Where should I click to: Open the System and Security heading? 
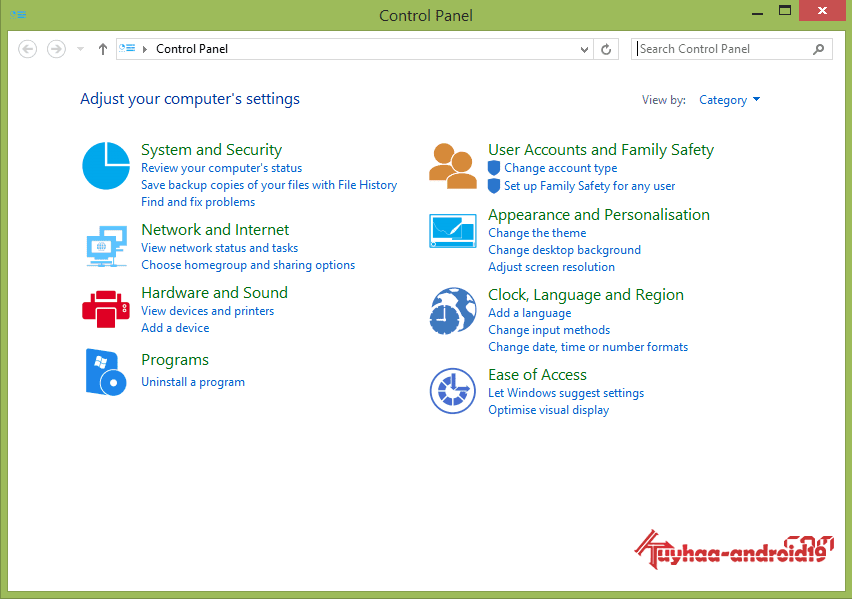[x=211, y=149]
